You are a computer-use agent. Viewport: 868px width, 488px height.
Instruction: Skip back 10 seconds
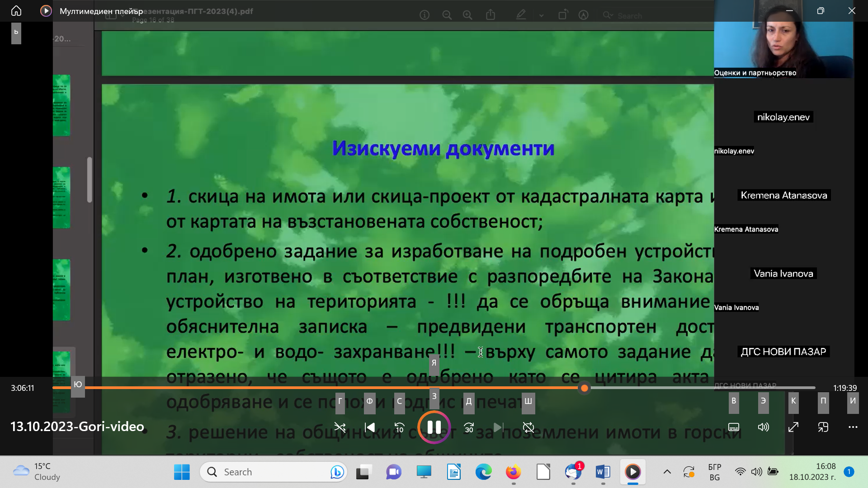pos(400,427)
